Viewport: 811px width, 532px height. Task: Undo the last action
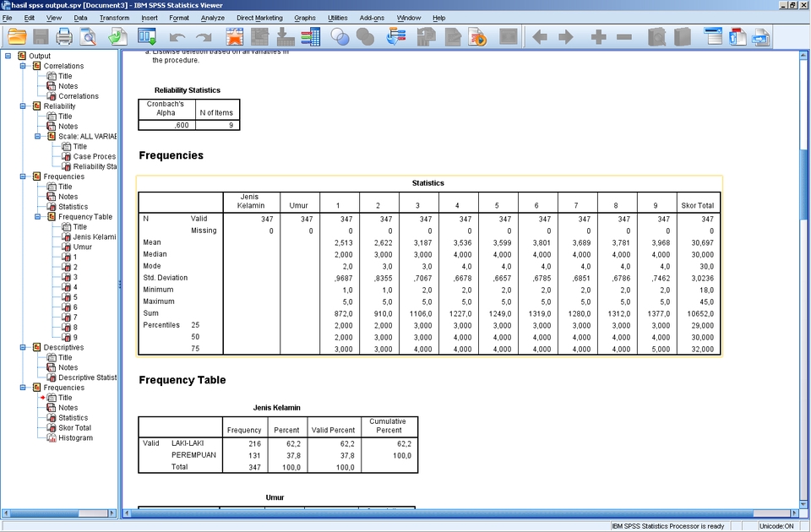tap(177, 36)
